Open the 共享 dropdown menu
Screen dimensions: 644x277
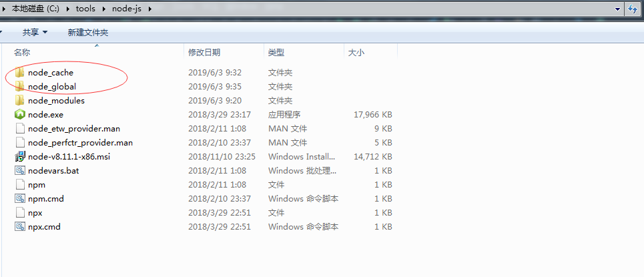35,32
